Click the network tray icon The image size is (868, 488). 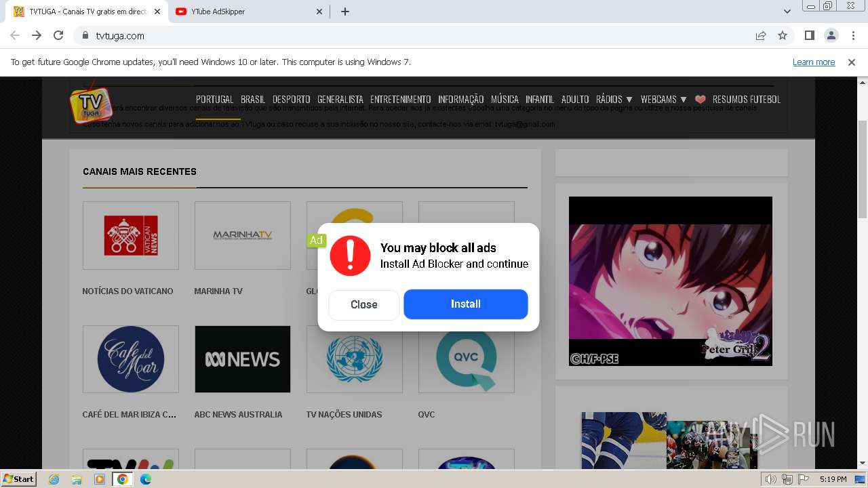point(787,479)
